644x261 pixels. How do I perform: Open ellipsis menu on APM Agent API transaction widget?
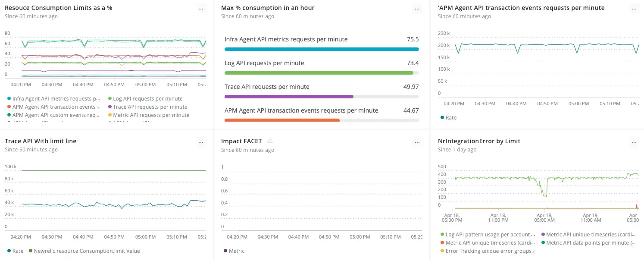(634, 9)
